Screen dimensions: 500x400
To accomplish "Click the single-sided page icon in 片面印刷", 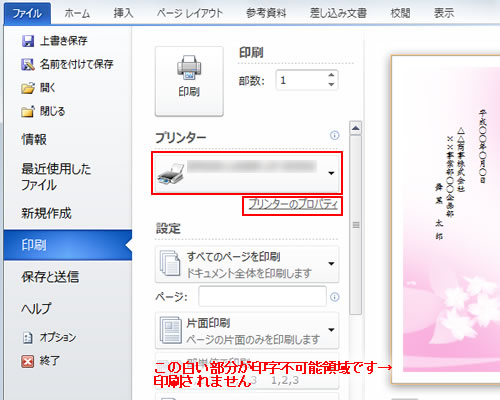I will tap(170, 330).
